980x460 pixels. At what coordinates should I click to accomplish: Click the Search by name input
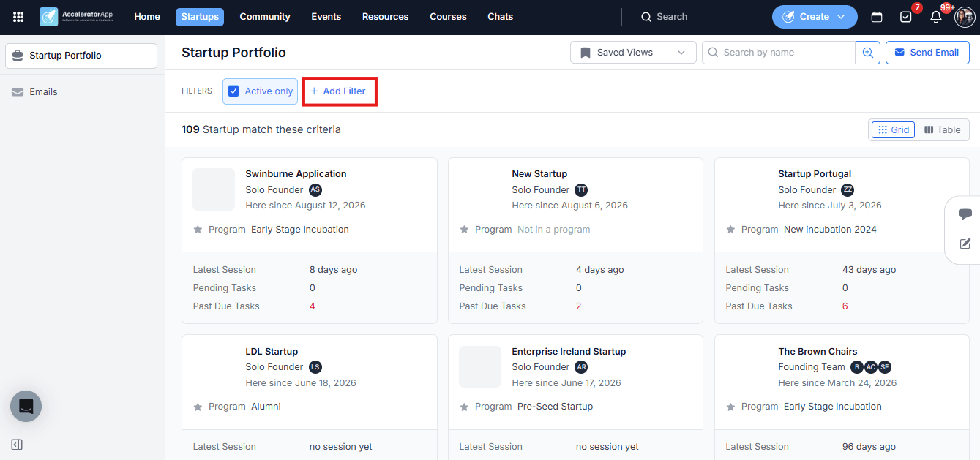coord(779,53)
